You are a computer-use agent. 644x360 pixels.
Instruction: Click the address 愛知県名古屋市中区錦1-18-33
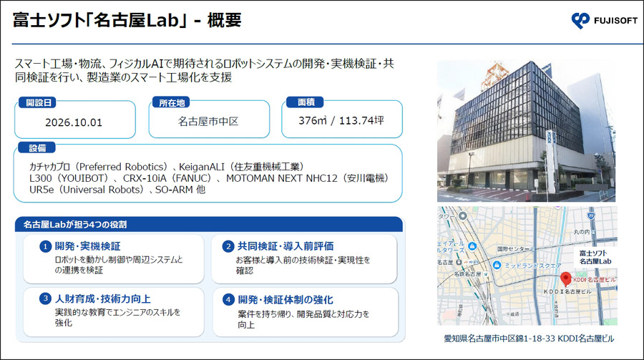click(499, 339)
